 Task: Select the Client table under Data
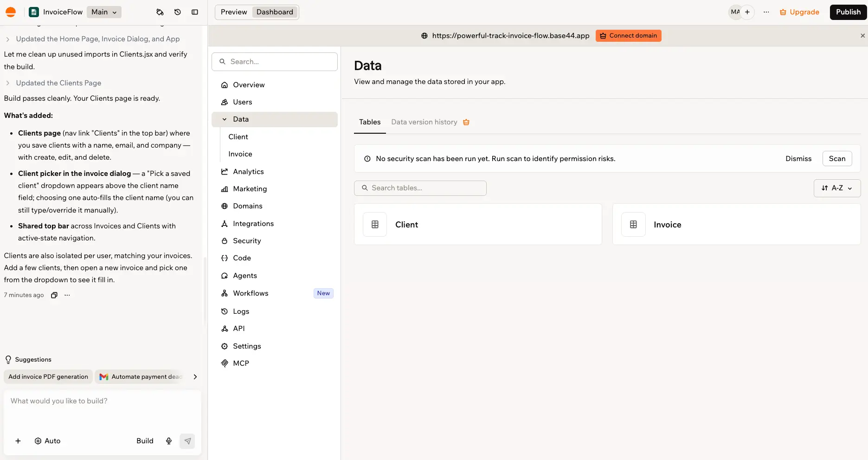pyautogui.click(x=238, y=137)
